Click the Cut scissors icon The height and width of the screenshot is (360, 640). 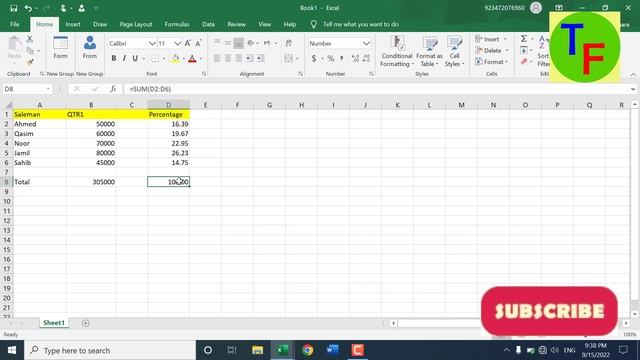tap(30, 39)
